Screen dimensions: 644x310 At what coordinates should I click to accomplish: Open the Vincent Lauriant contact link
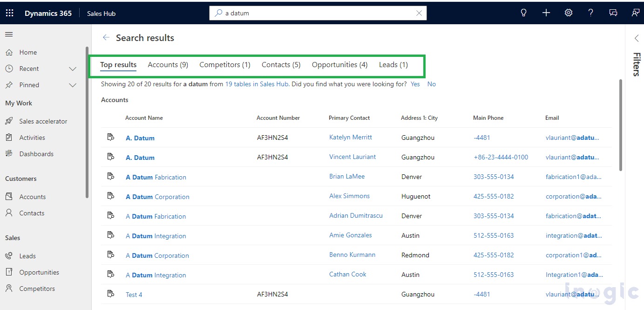(353, 157)
